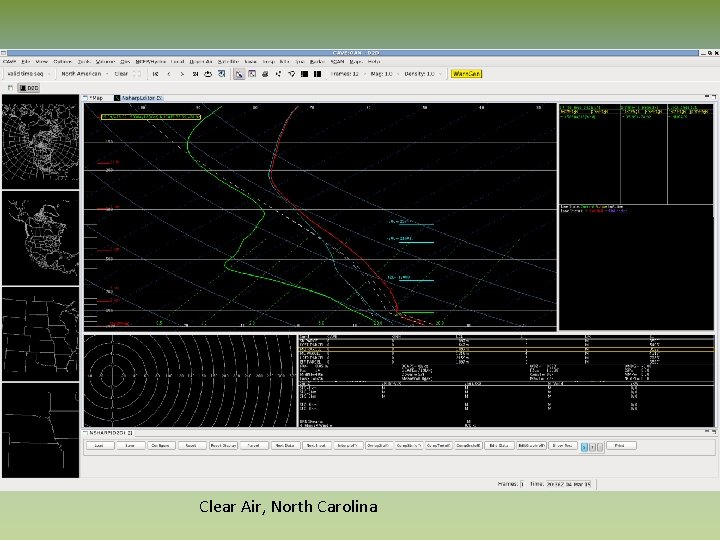Click the Load button in NSHARP panel
Viewport: 720px width, 540px height.
pos(99,446)
